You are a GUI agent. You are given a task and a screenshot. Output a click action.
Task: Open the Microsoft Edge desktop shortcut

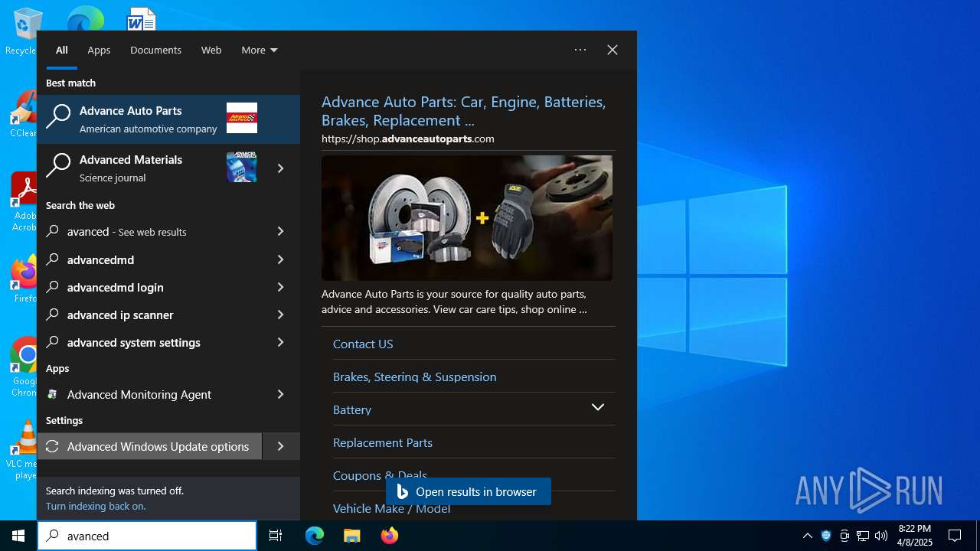85,19
